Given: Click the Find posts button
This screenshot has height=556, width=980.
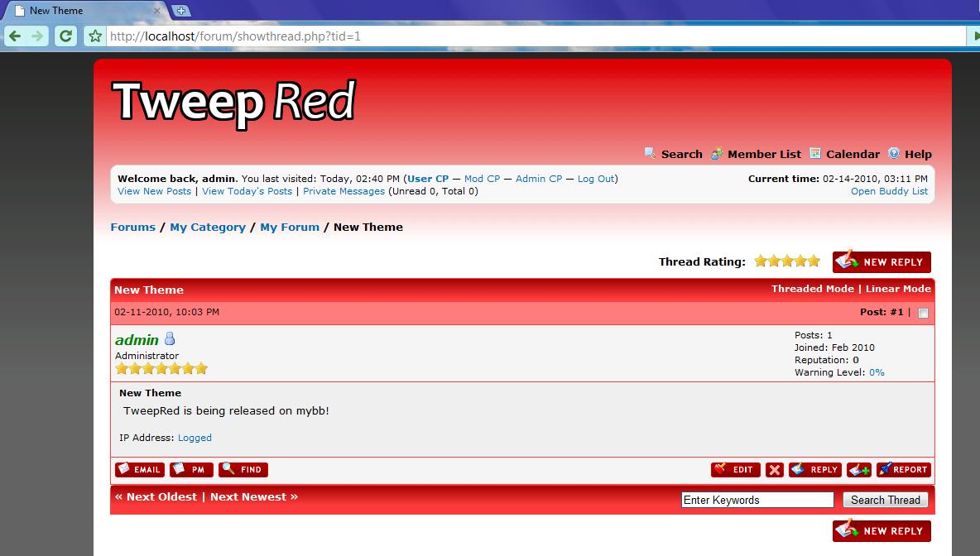Looking at the screenshot, I should 243,469.
